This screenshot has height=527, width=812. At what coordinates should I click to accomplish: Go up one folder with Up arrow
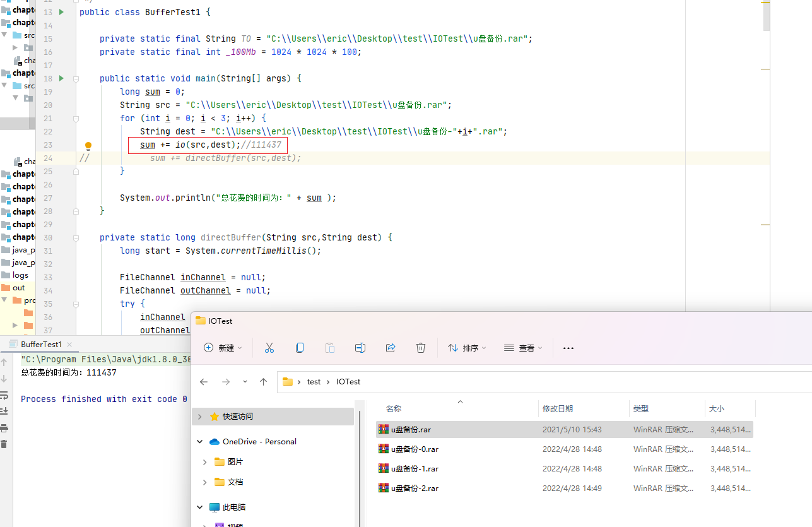coord(264,382)
